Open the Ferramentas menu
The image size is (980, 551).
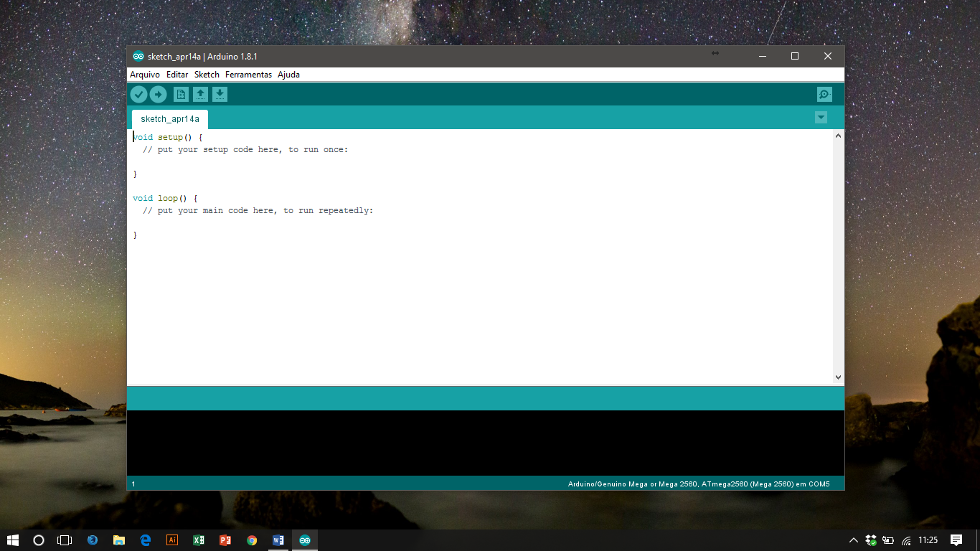coord(248,75)
